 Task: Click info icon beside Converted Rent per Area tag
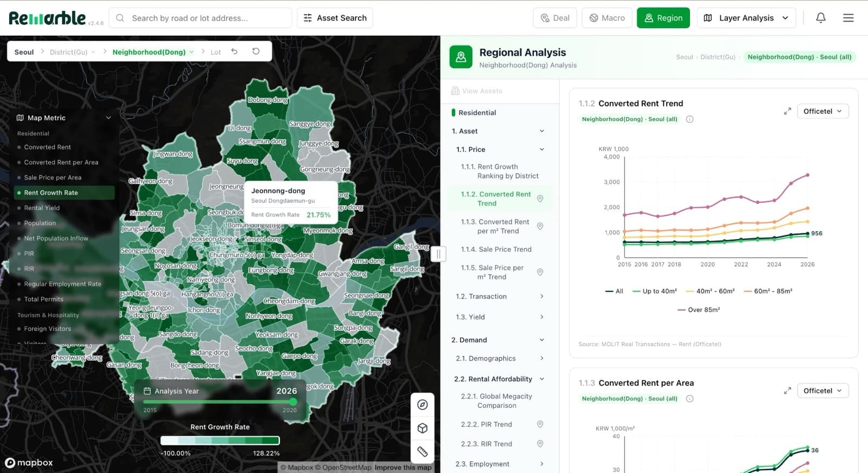[x=690, y=399]
